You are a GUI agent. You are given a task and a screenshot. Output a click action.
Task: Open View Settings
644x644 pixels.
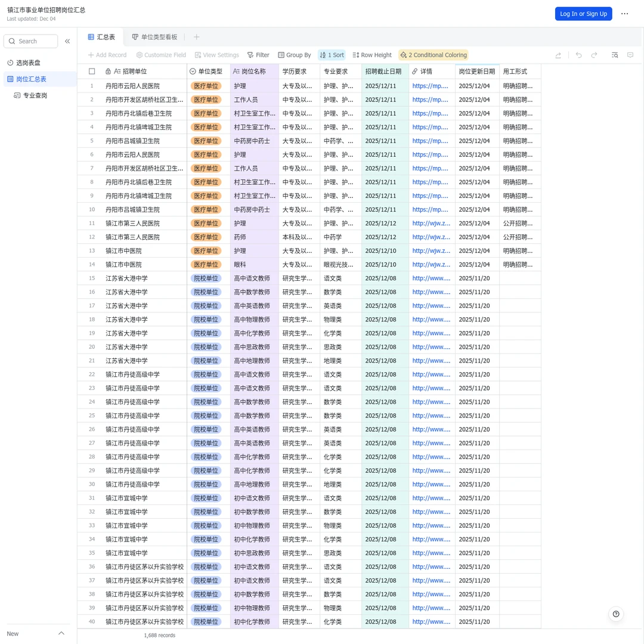click(216, 55)
